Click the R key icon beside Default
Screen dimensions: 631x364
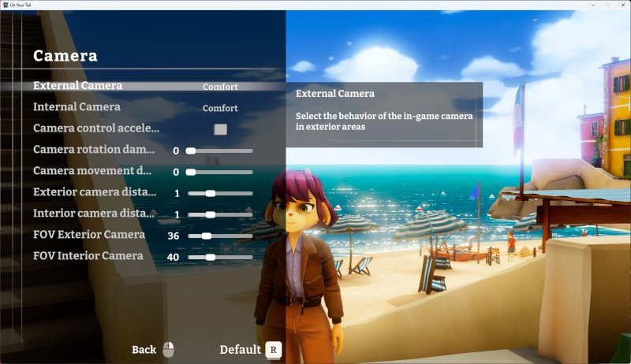coord(273,350)
